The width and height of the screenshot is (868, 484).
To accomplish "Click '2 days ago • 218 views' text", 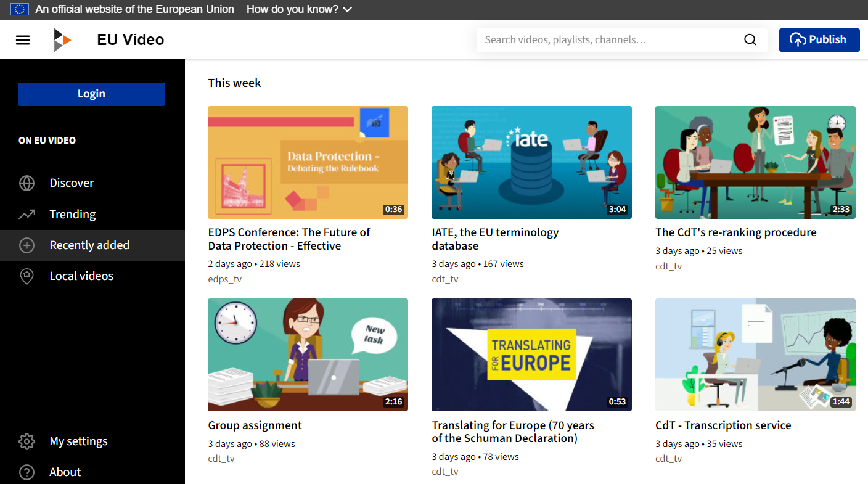I will (x=254, y=264).
